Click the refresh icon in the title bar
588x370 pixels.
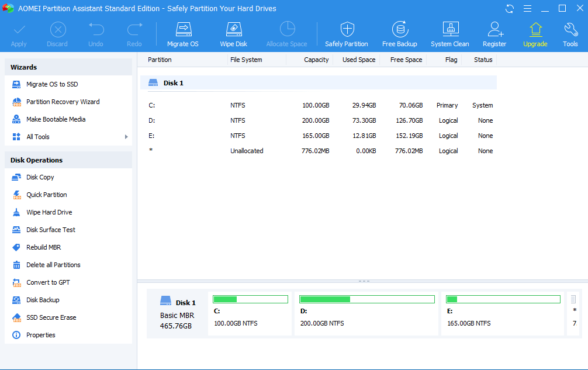point(509,8)
